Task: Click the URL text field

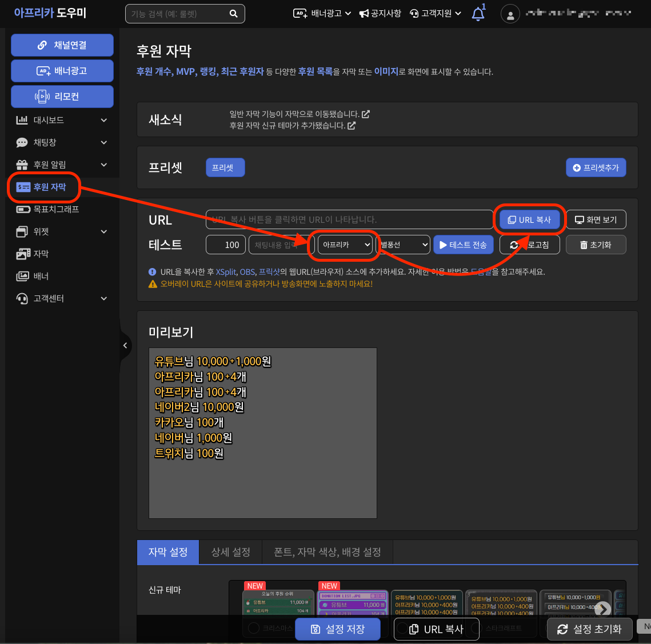Action: point(349,219)
